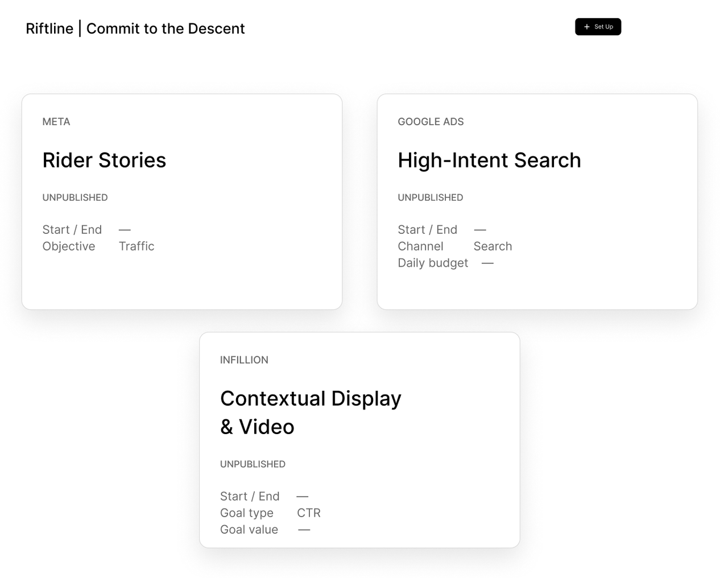Screen dimensions: 728x578
Task: Click the META platform label
Action: 56,122
